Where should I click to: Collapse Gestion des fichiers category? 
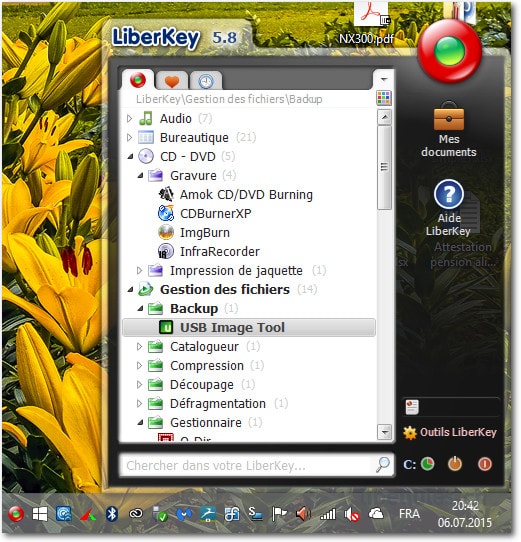pos(130,290)
